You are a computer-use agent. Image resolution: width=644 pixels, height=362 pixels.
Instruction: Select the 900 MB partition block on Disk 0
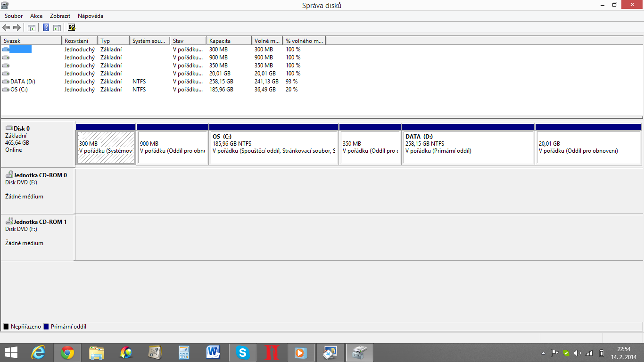(172, 144)
